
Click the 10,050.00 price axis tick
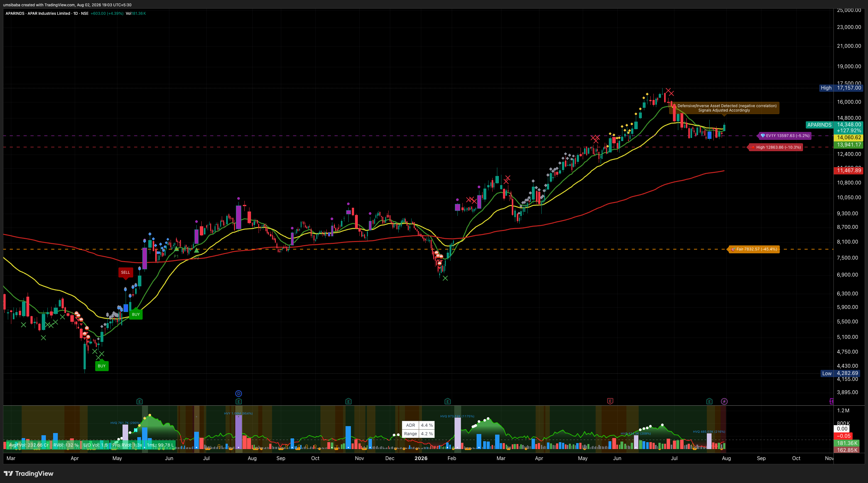(x=849, y=198)
